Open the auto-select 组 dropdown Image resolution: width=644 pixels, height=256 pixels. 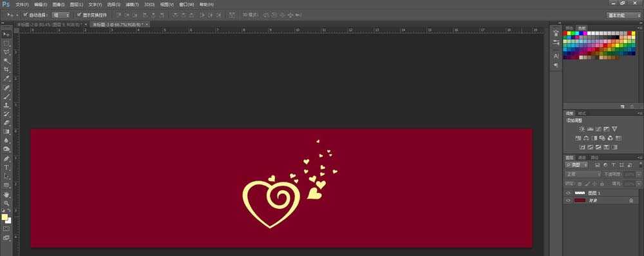click(x=61, y=15)
